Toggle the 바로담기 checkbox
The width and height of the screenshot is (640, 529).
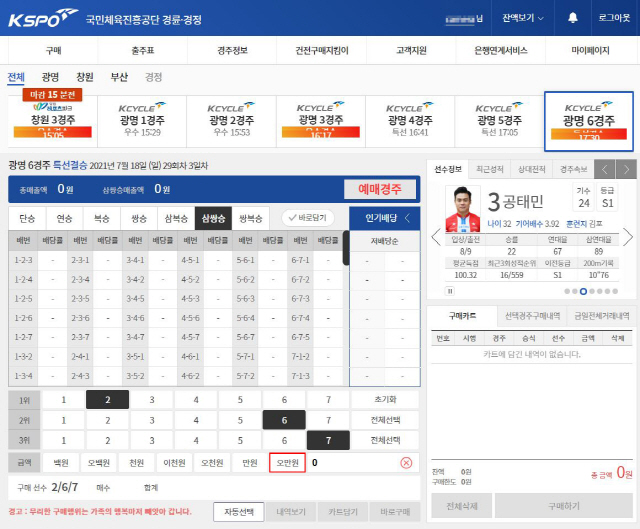[310, 217]
